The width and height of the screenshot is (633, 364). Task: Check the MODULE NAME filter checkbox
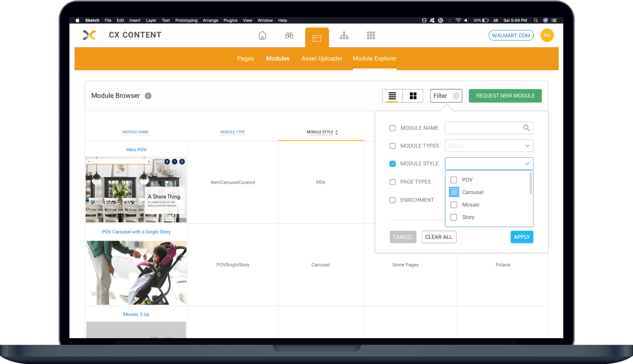392,128
